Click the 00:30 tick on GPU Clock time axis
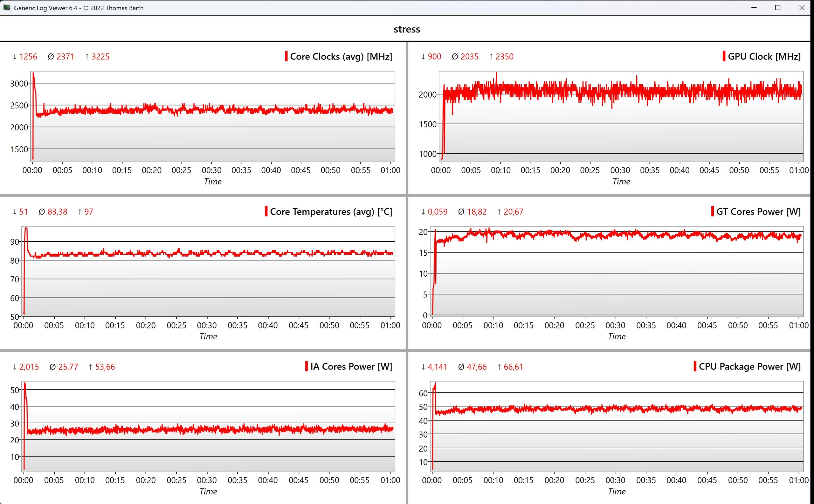814x504 pixels. point(620,170)
